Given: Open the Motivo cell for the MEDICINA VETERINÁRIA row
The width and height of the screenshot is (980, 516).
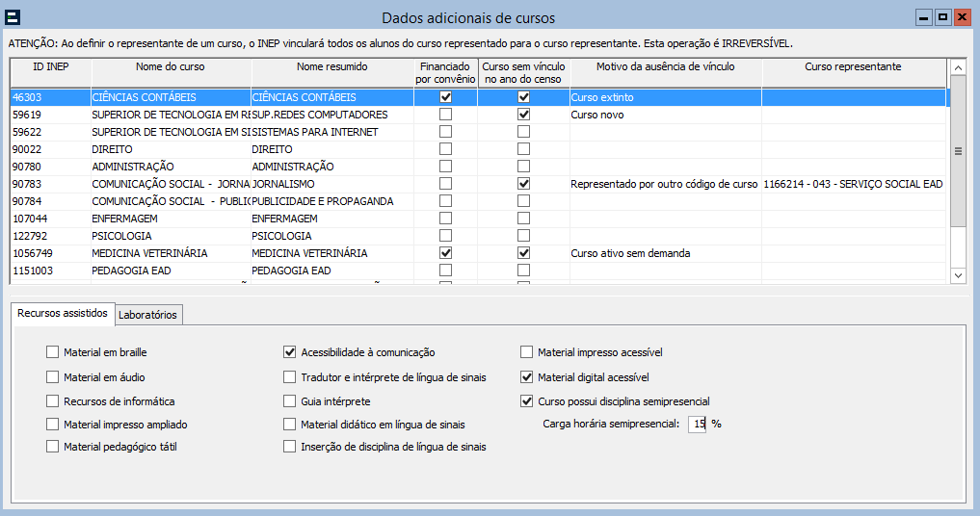Looking at the screenshot, I should tap(665, 253).
